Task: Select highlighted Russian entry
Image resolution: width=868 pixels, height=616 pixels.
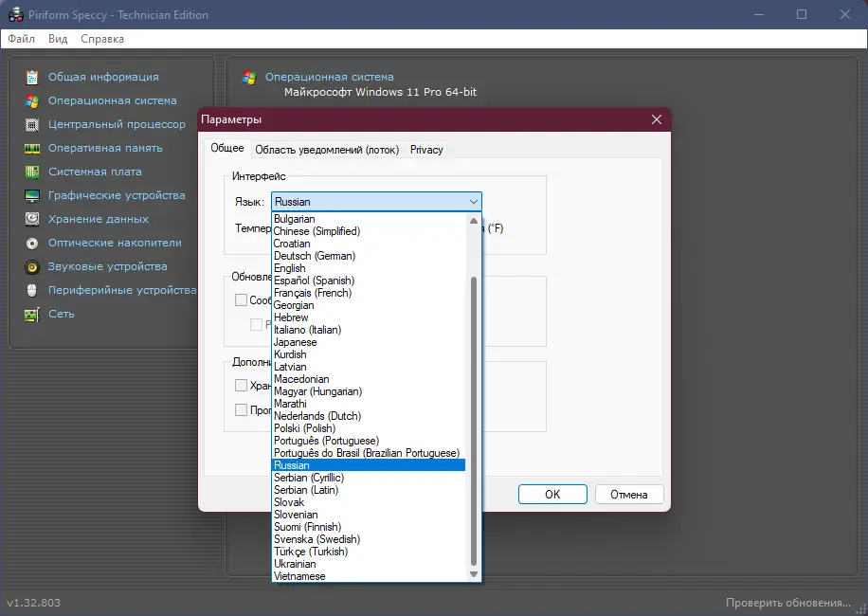Action: 370,465
